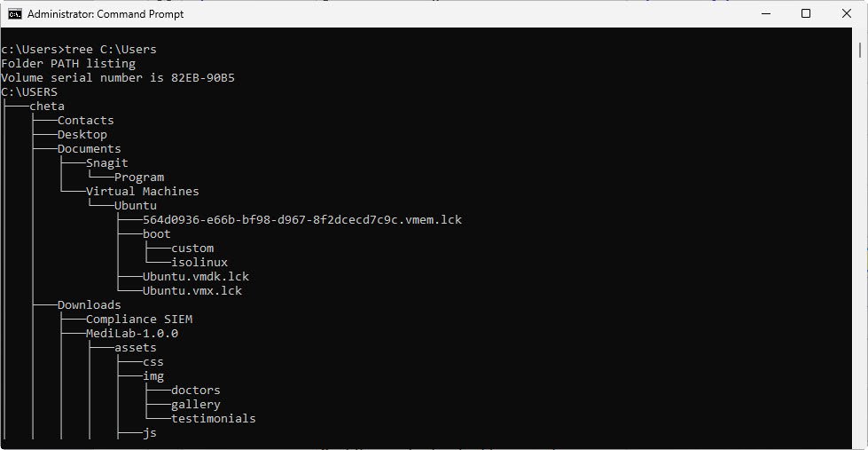Click the Documents folder in tree
This screenshot has height=450, width=868.
(x=90, y=148)
